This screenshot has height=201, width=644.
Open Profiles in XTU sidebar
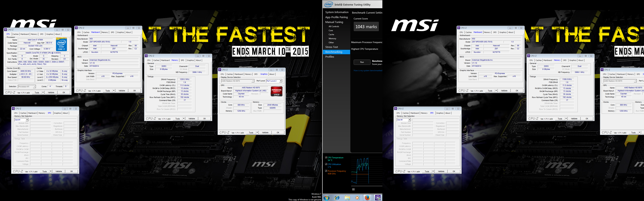coord(330,57)
